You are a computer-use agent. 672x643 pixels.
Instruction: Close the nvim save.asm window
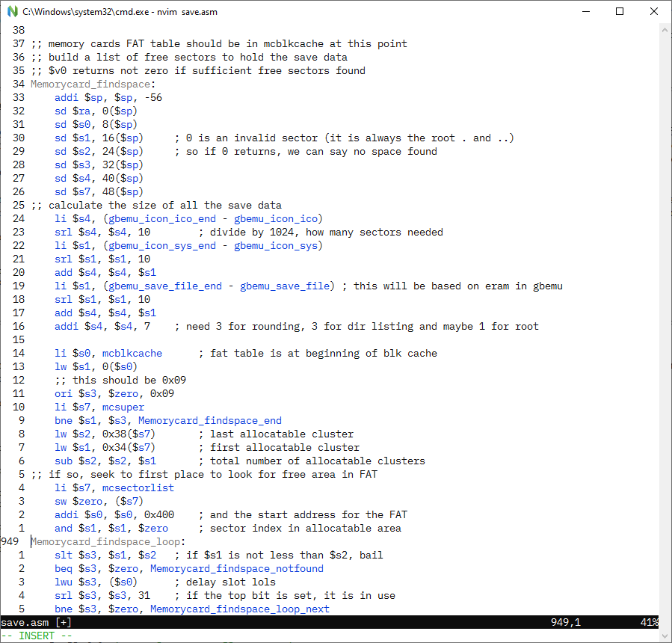click(x=653, y=11)
